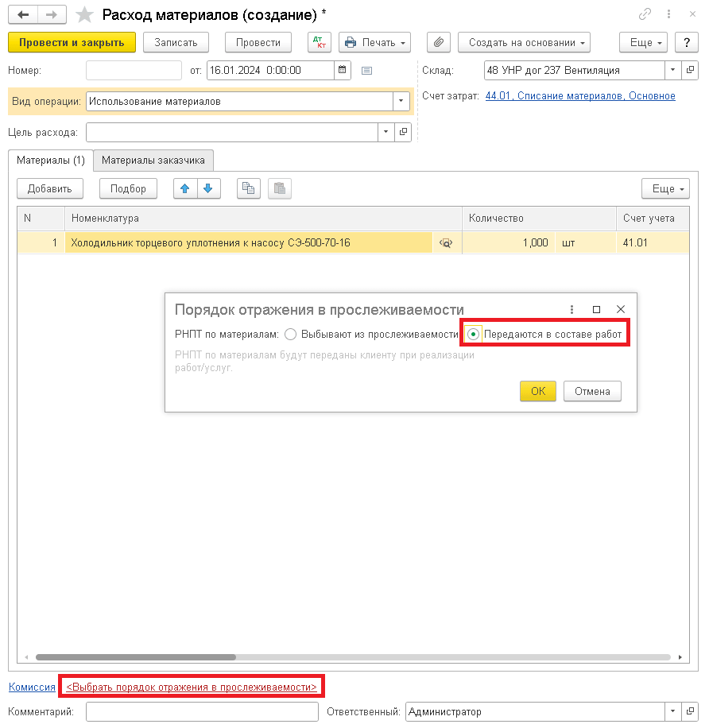Expand 'Вид операции' dropdown list
Image resolution: width=709 pixels, height=728 pixels.
point(401,102)
